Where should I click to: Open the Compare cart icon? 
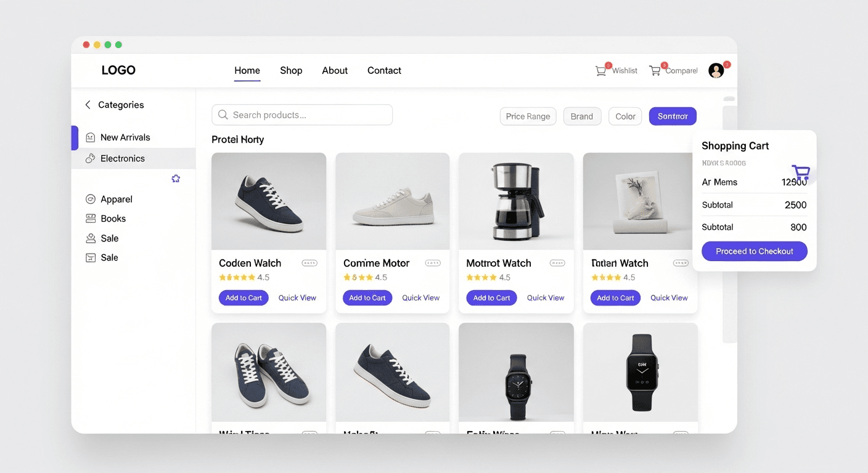[655, 71]
